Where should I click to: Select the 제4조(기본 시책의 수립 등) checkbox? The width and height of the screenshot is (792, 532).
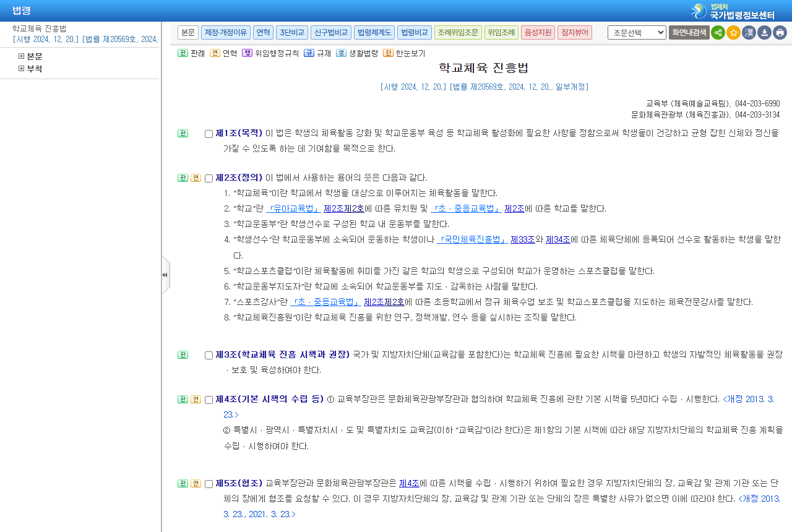click(209, 400)
